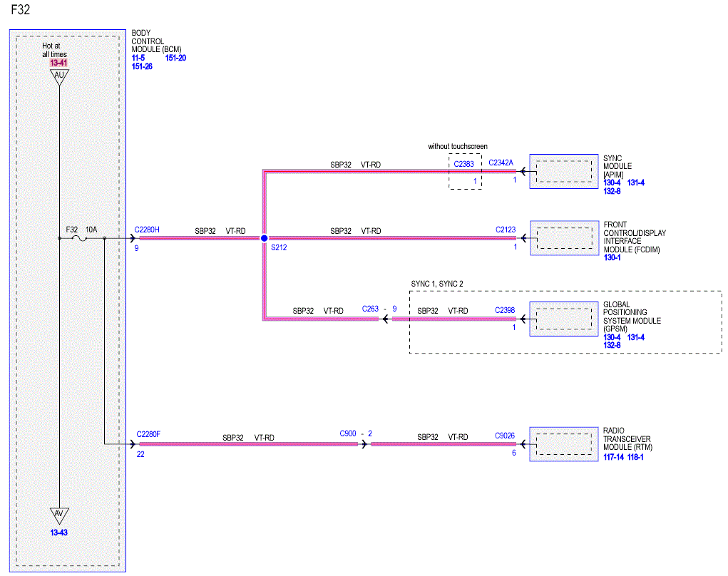
Task: Follow the 151-20 link under BCM
Action: 175,58
